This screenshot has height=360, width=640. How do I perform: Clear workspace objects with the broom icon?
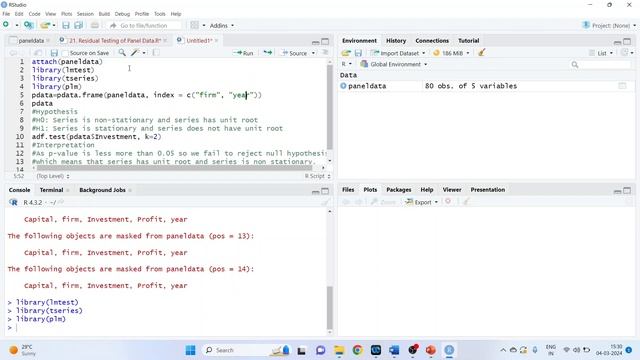tap(482, 53)
